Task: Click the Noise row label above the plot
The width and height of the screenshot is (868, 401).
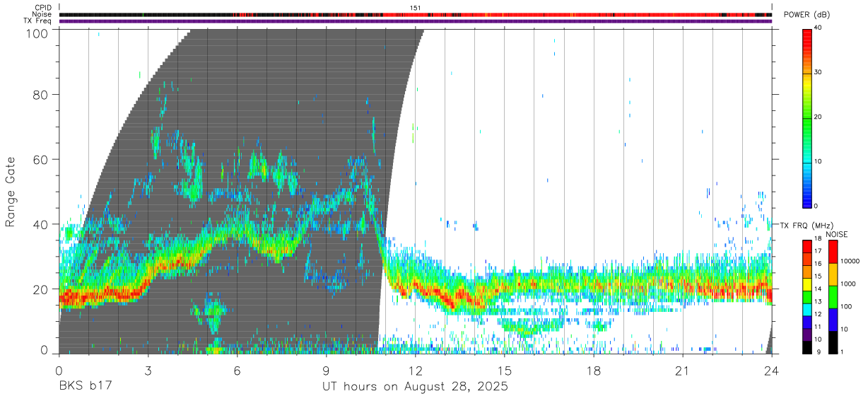Action: point(42,14)
